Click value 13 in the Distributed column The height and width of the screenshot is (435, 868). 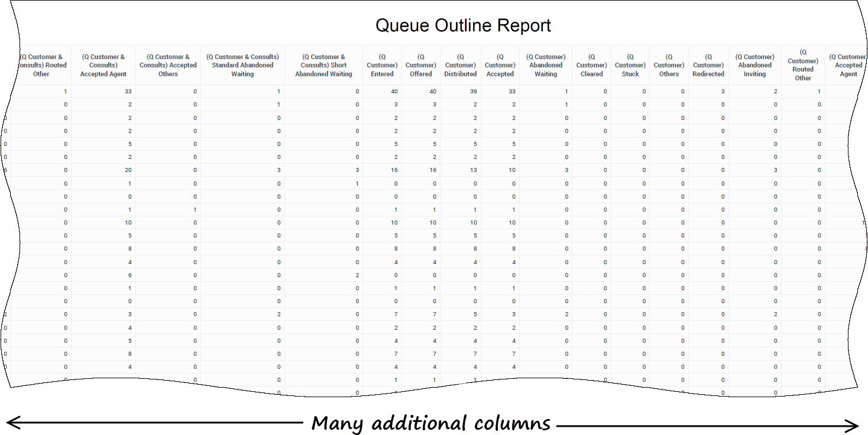[473, 170]
